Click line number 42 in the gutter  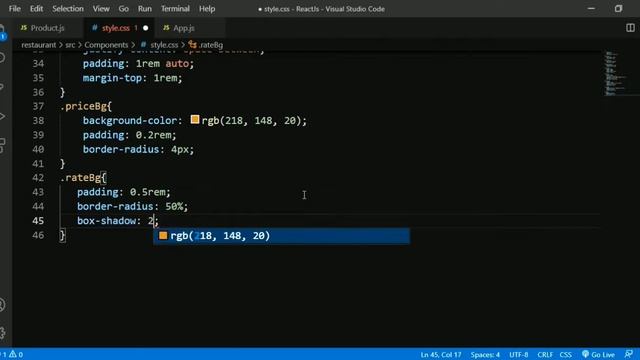point(38,178)
